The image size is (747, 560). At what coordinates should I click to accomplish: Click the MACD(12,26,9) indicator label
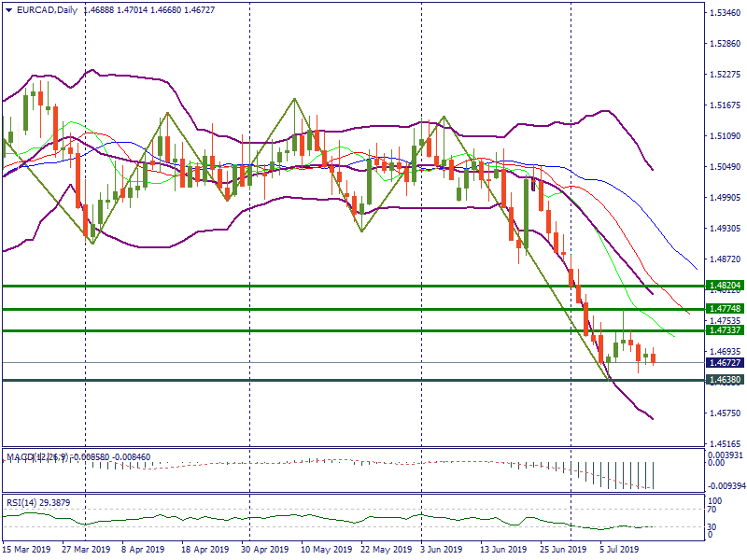pos(37,456)
